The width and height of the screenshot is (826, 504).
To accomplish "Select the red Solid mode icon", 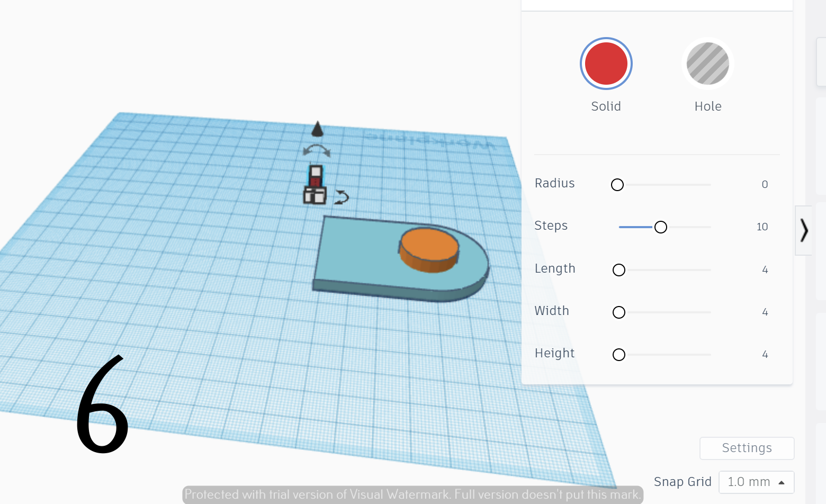I will 606,64.
